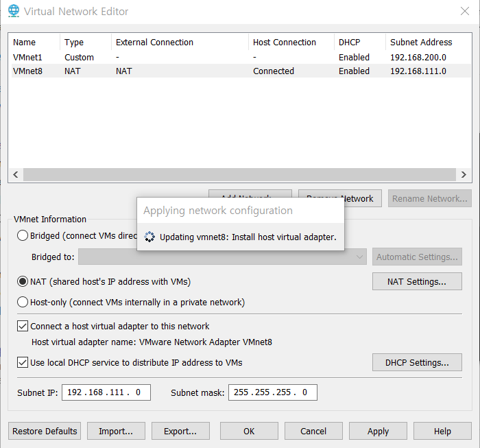Click the horizontal scrollbar track in network list
480x448 pixels.
tap(240, 174)
